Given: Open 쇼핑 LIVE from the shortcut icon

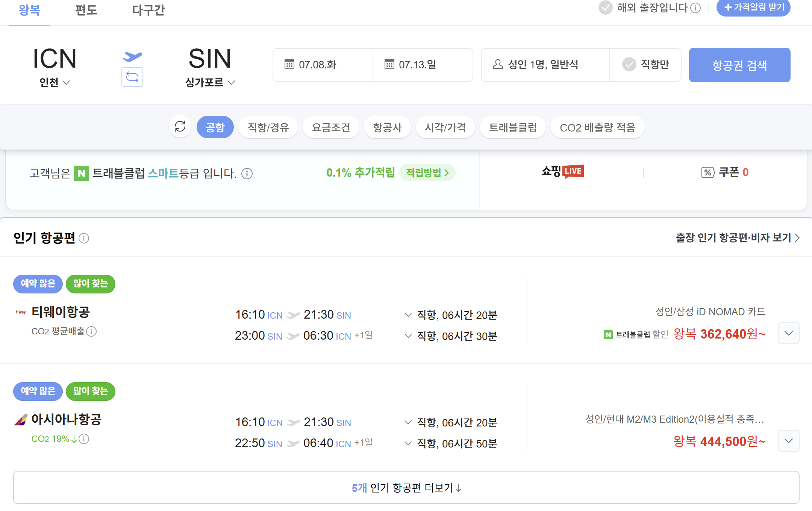Looking at the screenshot, I should coord(562,172).
